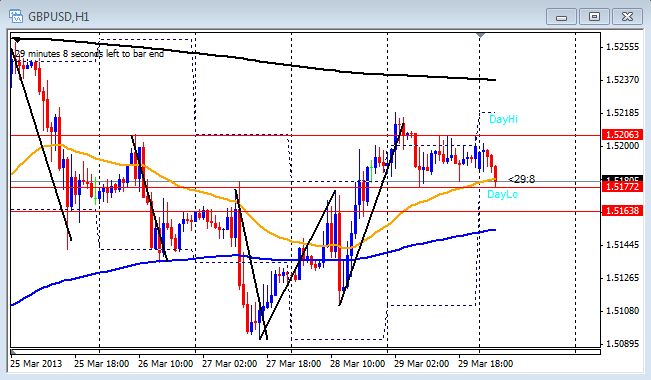This screenshot has height=380, width=651.
Task: Select the black top moving average line
Action: [x=291, y=66]
